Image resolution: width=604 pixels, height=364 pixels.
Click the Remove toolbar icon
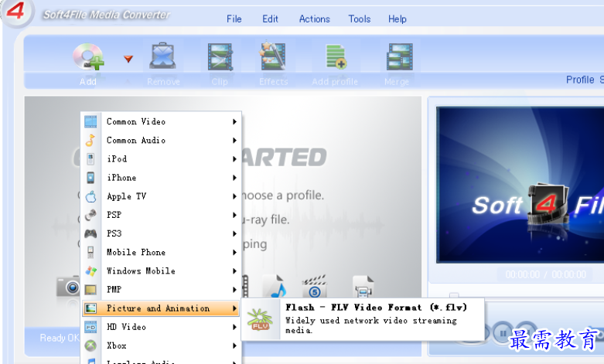click(x=163, y=57)
